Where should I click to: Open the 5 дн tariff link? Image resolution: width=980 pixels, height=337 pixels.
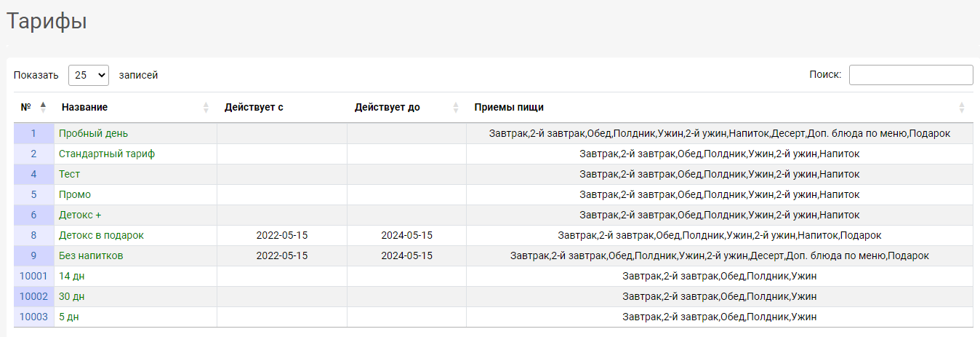(69, 317)
